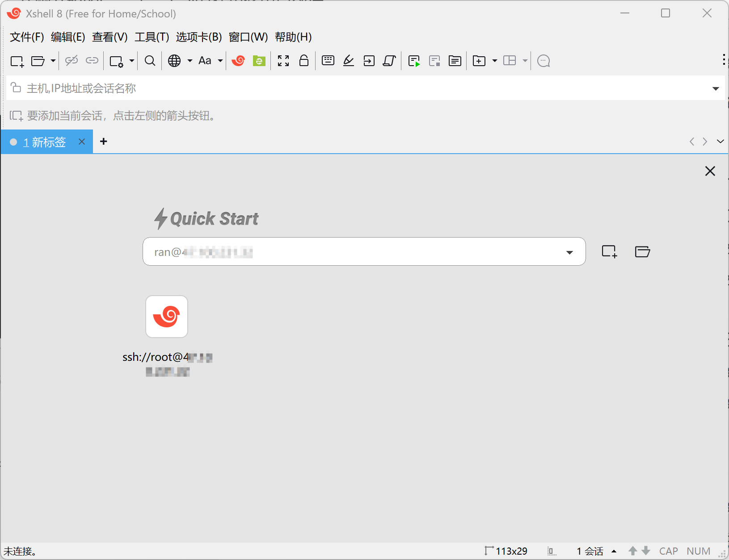Click the upload arrow in status bar
The height and width of the screenshot is (560, 729).
point(633,551)
